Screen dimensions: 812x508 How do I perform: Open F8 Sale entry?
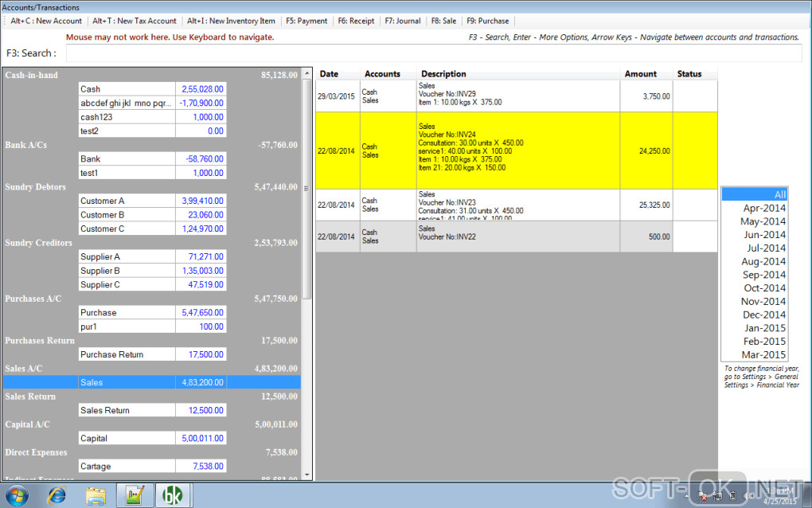443,21
